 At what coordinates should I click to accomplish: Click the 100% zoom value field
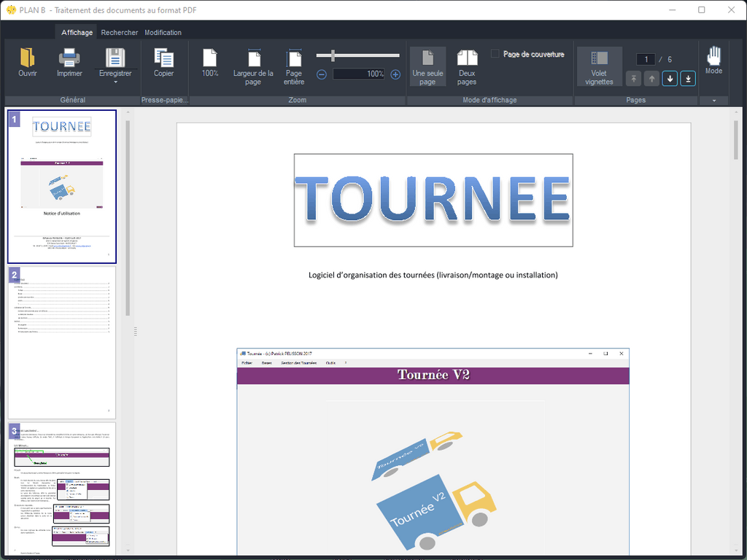(x=358, y=74)
